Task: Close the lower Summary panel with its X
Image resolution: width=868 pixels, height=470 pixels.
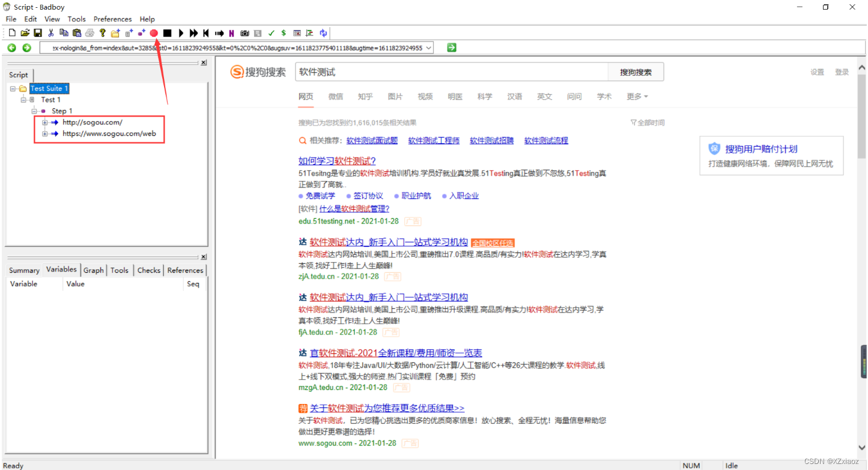Action: pos(204,257)
